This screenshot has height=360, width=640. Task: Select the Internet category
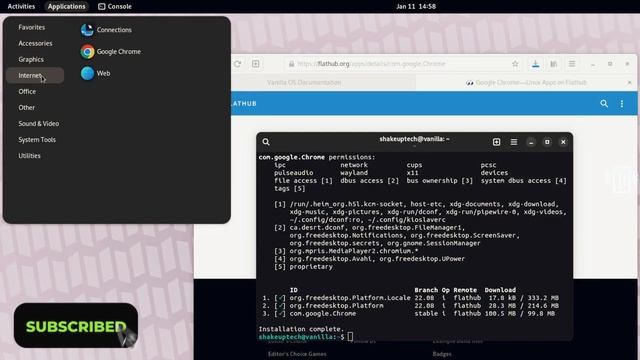35,76
